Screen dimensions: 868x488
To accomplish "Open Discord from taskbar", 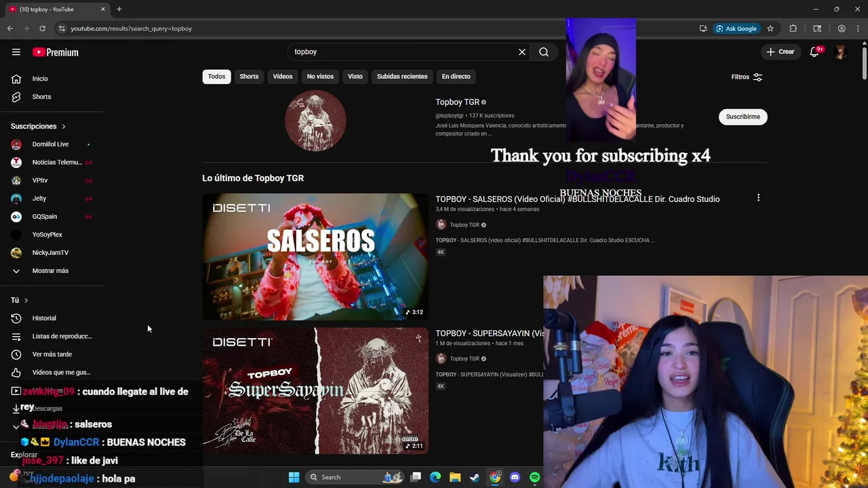I will 515,477.
